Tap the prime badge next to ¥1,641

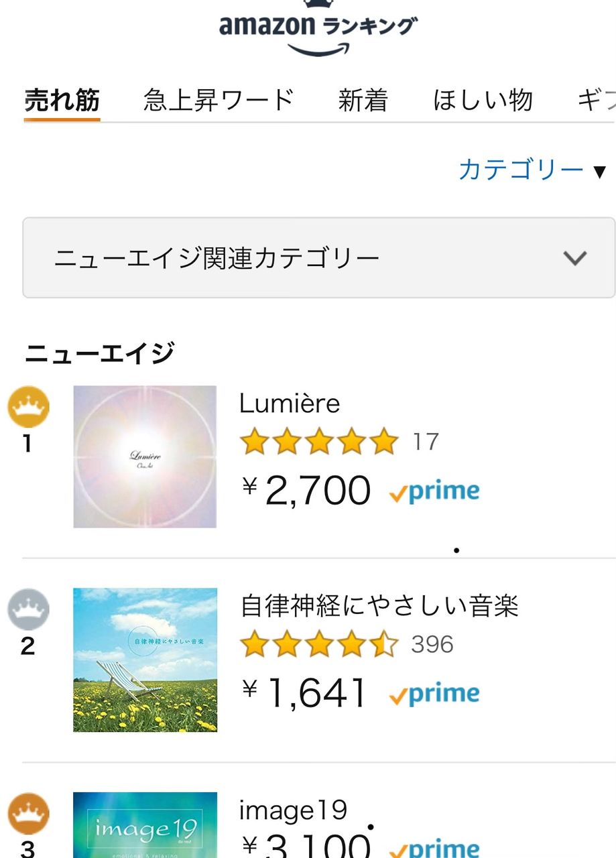pyautogui.click(x=434, y=694)
